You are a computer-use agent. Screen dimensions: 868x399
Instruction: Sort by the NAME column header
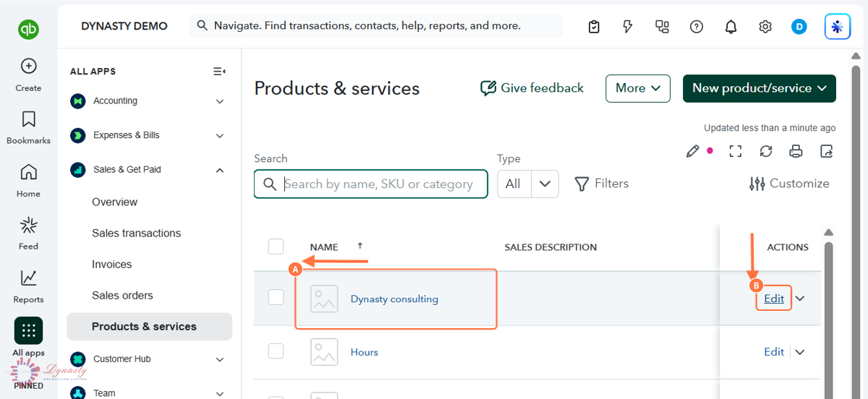(x=324, y=247)
